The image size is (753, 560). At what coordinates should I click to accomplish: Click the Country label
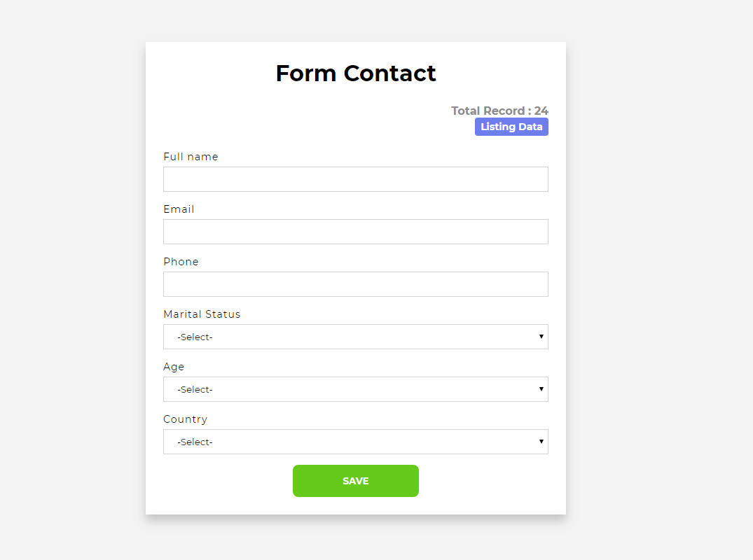(185, 419)
